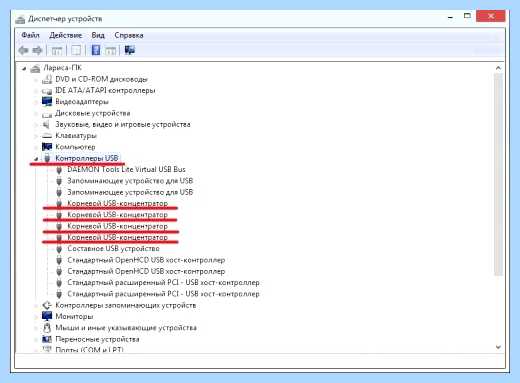Expand the Дисковые устройства category

[x=36, y=113]
